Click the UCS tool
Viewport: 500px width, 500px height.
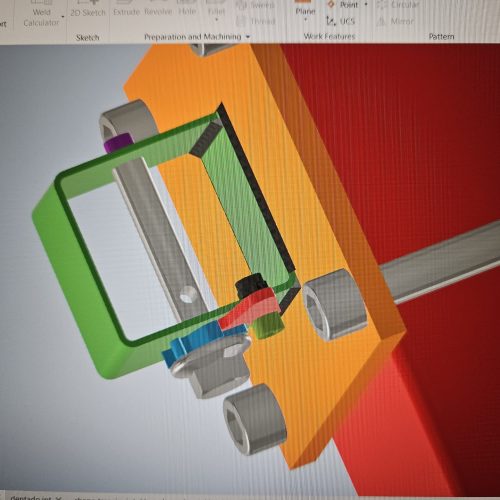tap(340, 21)
